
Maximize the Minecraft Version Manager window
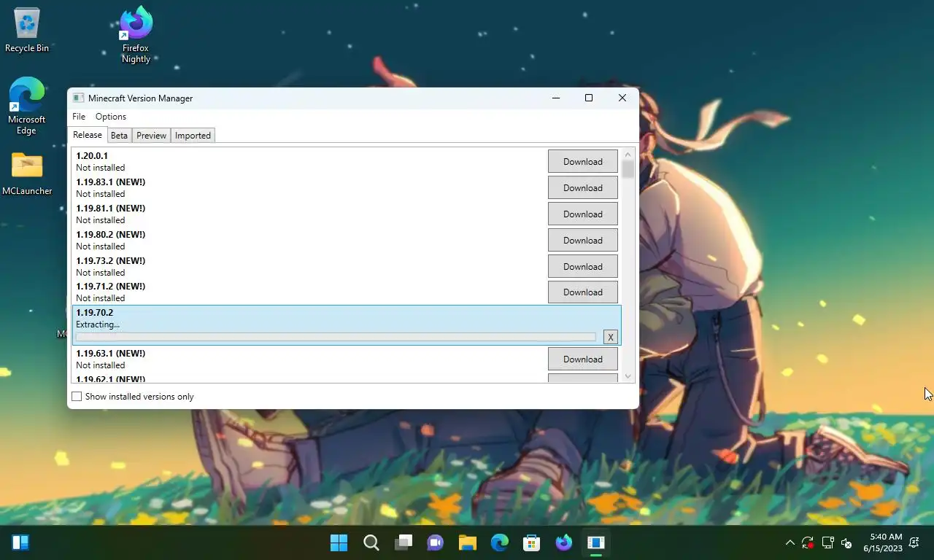[589, 98]
